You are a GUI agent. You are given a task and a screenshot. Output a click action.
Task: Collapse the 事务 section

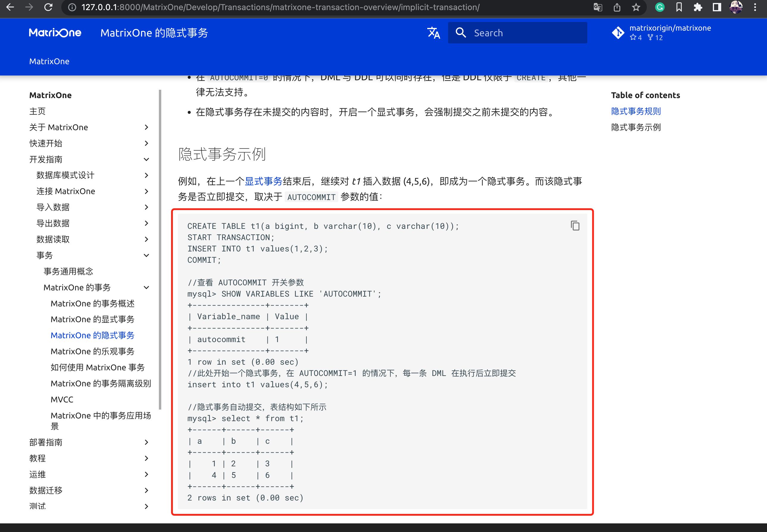147,255
